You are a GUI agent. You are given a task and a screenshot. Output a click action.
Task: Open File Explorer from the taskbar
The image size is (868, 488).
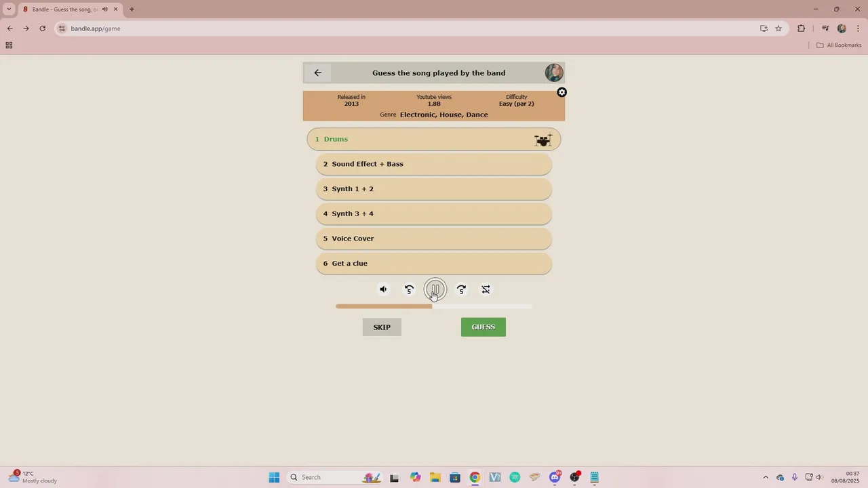435,477
